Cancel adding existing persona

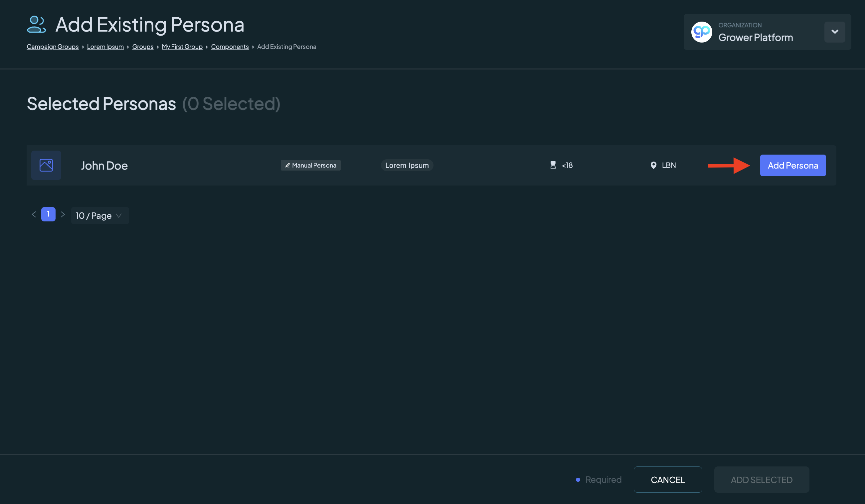click(668, 480)
